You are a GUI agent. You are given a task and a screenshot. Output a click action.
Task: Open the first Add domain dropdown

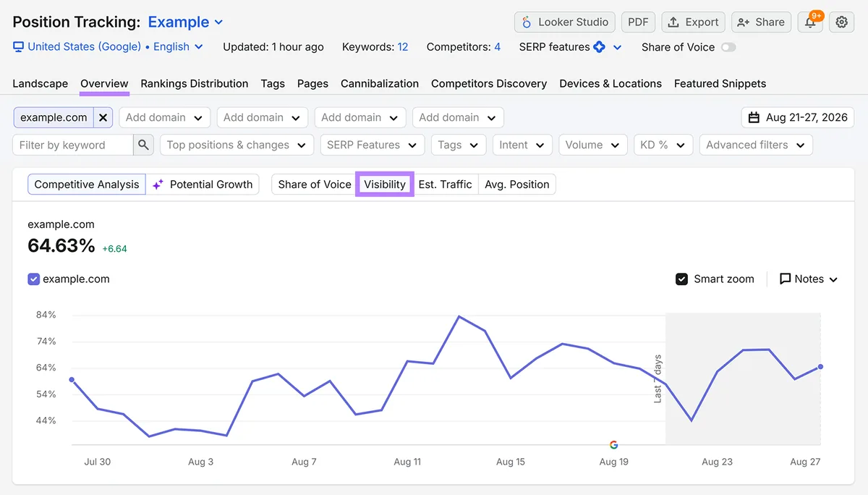tap(165, 117)
